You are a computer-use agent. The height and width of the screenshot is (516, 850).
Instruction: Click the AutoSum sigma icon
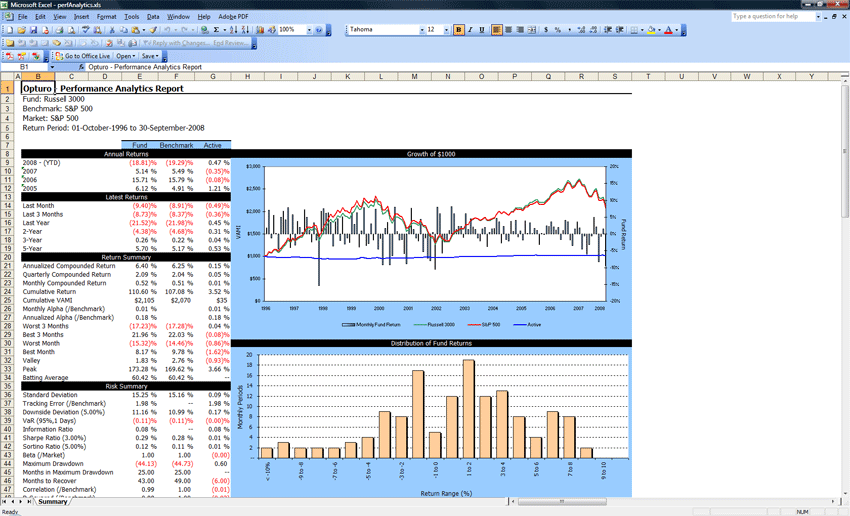click(216, 30)
